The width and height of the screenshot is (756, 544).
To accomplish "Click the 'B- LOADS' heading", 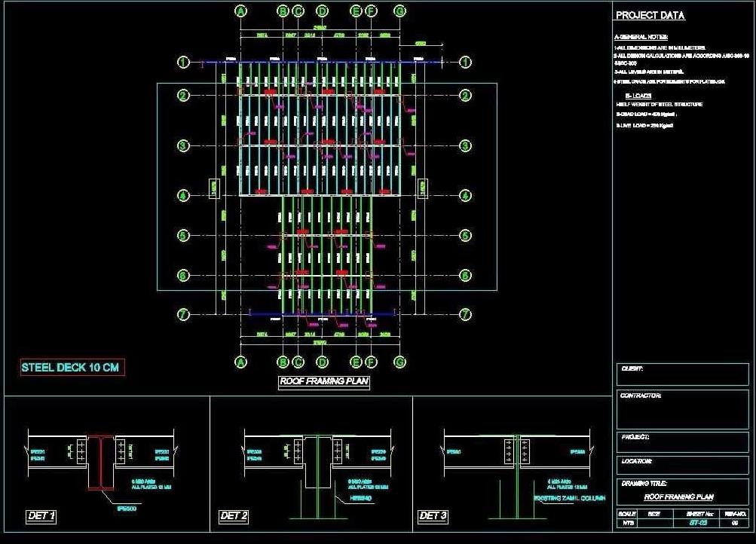I will tap(638, 96).
